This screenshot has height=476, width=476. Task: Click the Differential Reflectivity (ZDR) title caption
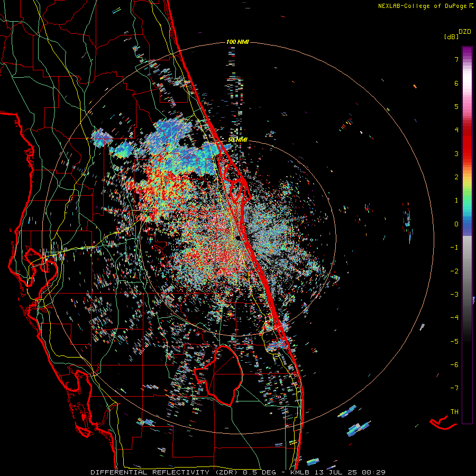[x=238, y=472]
